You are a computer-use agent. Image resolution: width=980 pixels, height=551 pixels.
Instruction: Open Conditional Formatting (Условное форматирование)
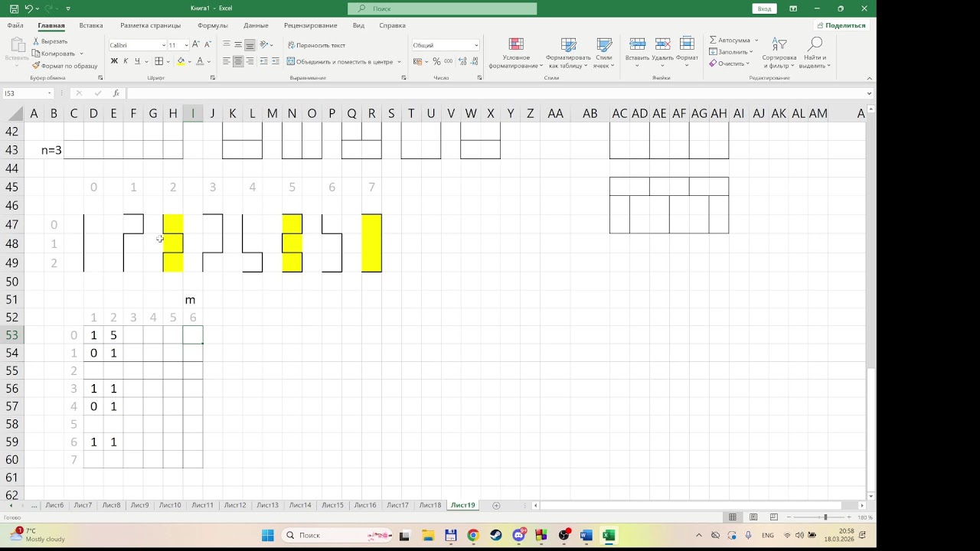tap(516, 53)
